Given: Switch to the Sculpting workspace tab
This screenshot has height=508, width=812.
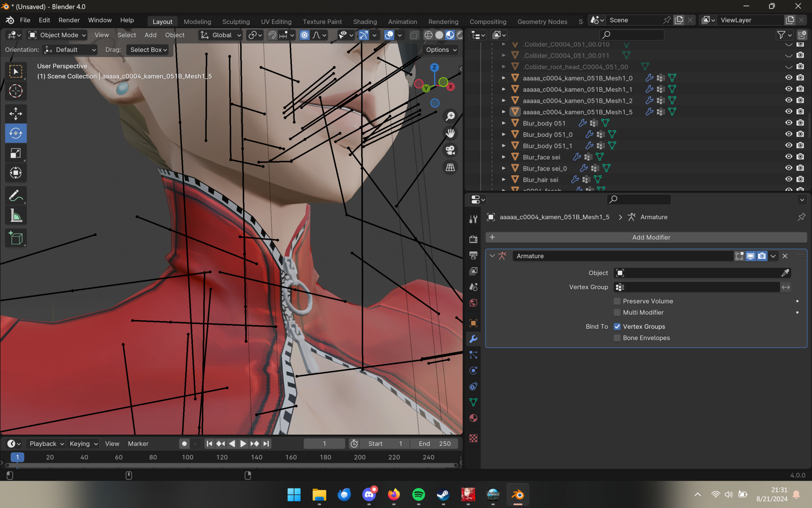Looking at the screenshot, I should tap(236, 22).
